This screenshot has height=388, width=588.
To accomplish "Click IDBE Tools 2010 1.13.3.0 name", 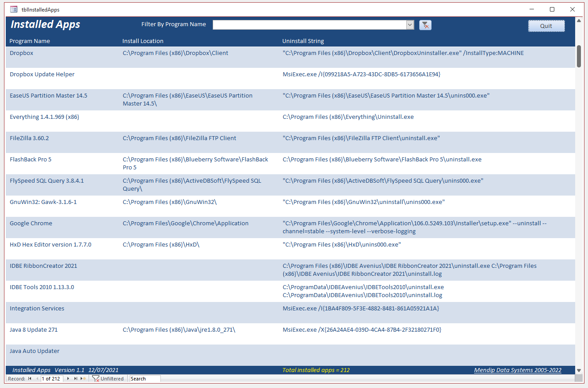I will (42, 287).
